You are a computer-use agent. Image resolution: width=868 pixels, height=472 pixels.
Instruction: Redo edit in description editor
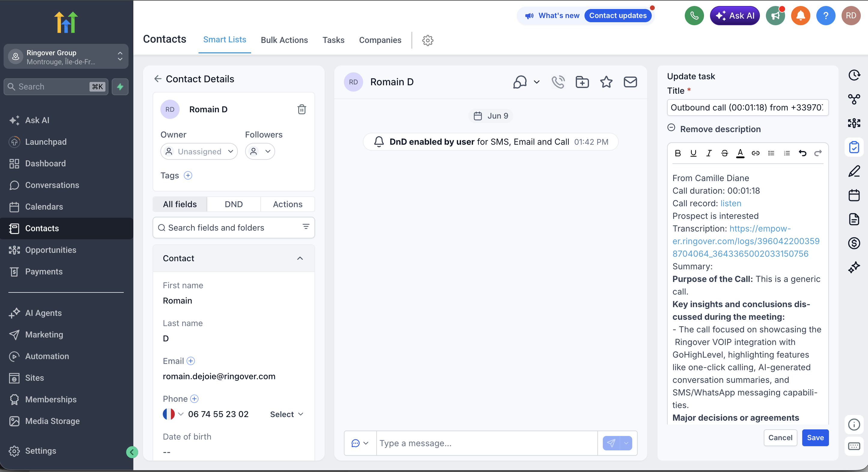818,153
